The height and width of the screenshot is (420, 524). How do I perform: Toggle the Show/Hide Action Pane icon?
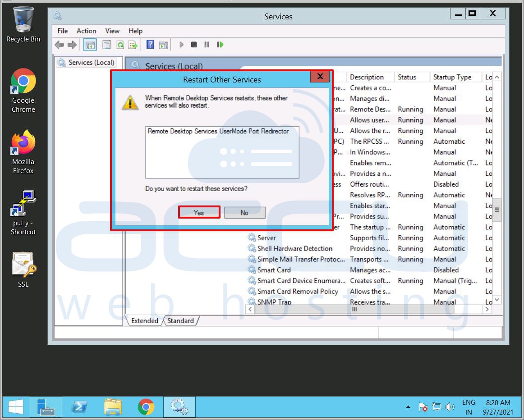coord(163,45)
